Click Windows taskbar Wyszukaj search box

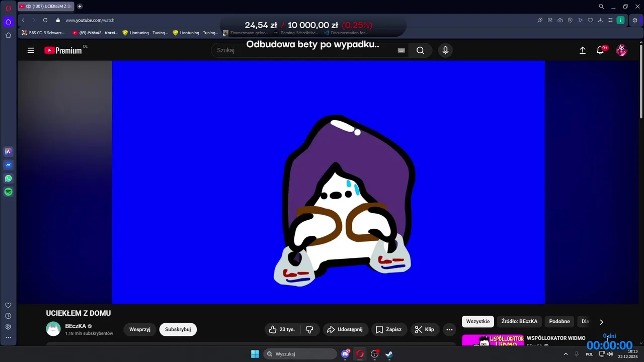[x=301, y=354]
